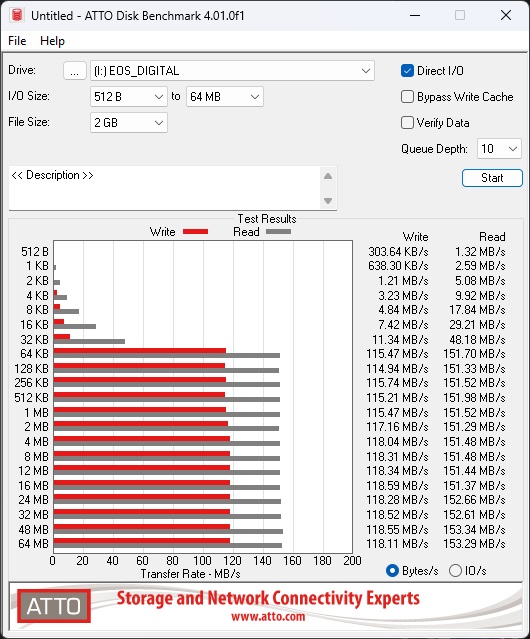Image resolution: width=530 pixels, height=639 pixels.
Task: Open the Drive dropdown showing EOS_DIGITAL
Action: [x=232, y=71]
